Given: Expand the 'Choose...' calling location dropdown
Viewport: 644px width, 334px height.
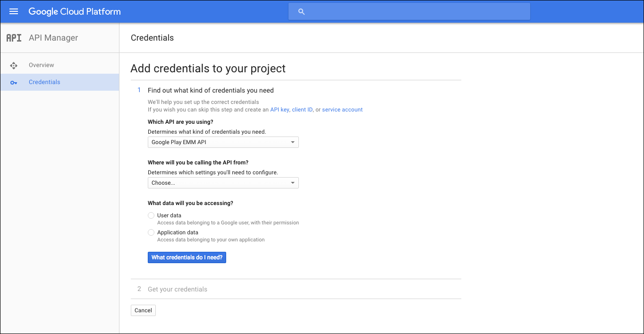Looking at the screenshot, I should (223, 183).
